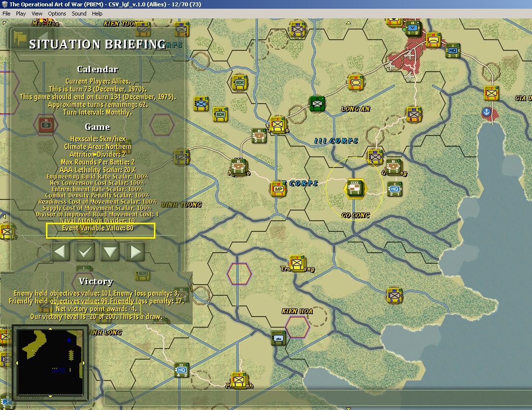Click the 'Hexscale: 5km/hex' line
The image size is (532, 410).
(98, 139)
